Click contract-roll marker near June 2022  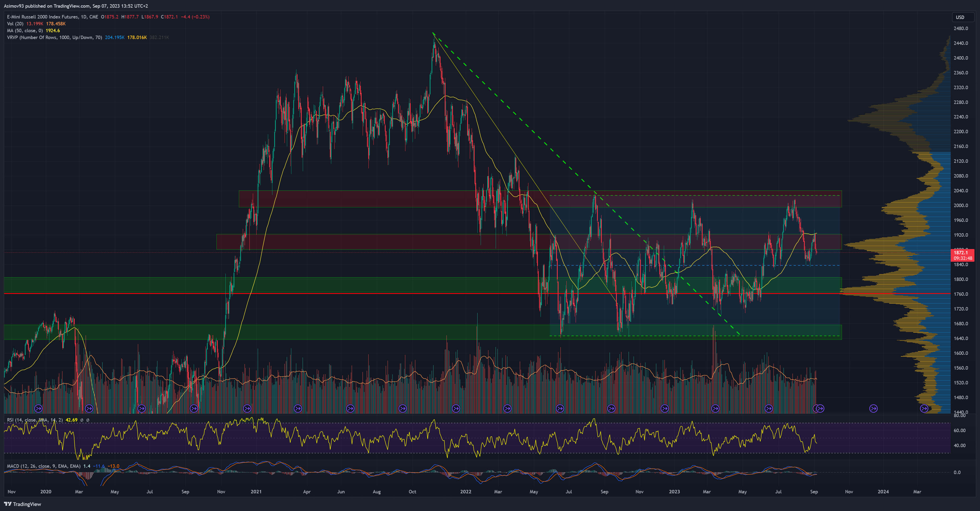pos(560,408)
